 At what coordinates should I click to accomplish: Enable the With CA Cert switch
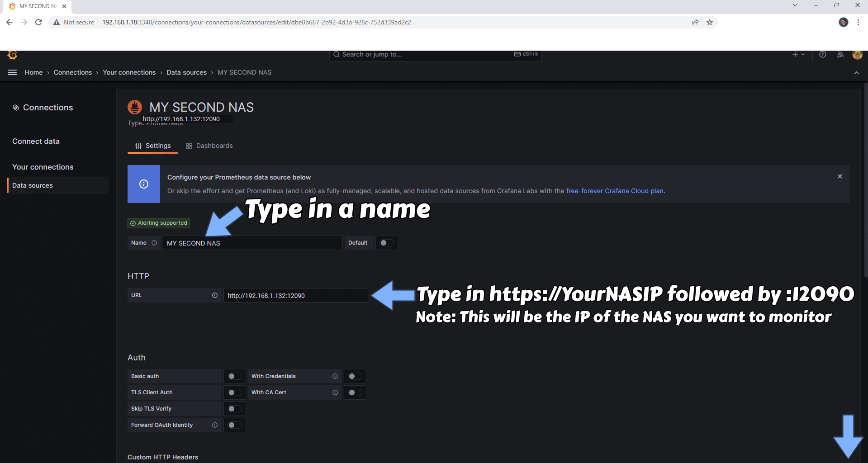tap(355, 392)
